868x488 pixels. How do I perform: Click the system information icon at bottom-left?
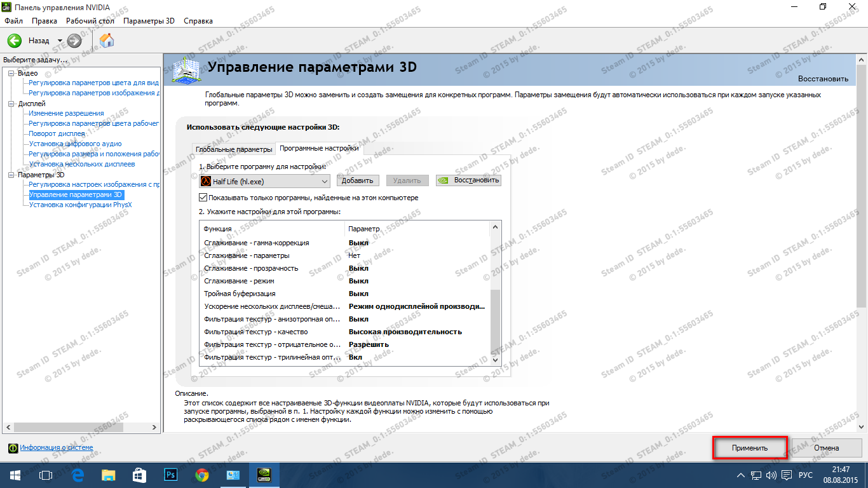[x=13, y=448]
